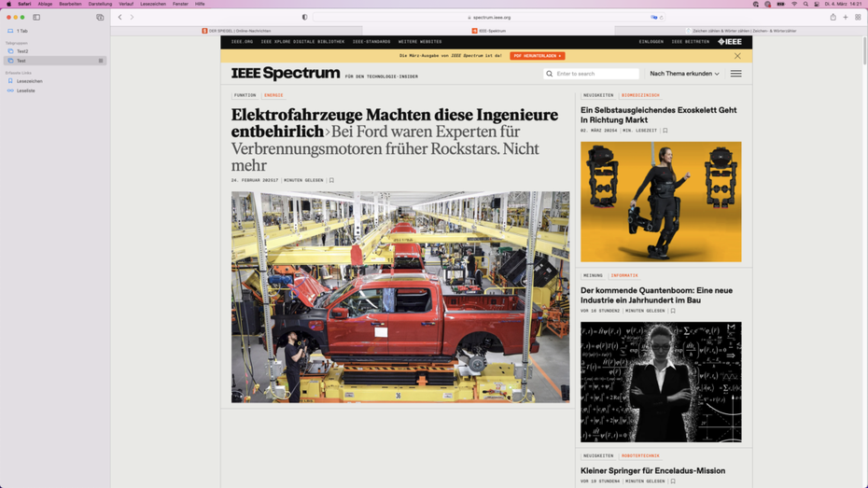The image size is (868, 488).
Task: Click in the Enter to search field
Action: tap(591, 74)
